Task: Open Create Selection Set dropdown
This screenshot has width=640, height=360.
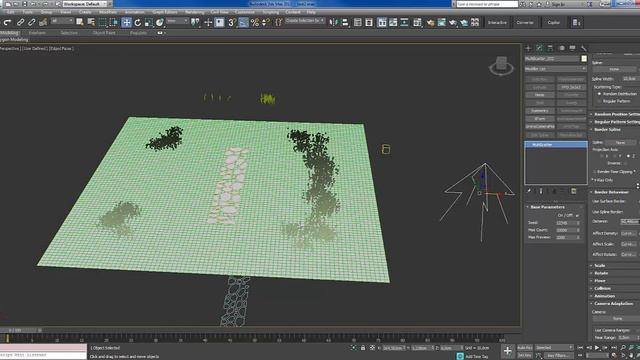Action: [x=305, y=20]
